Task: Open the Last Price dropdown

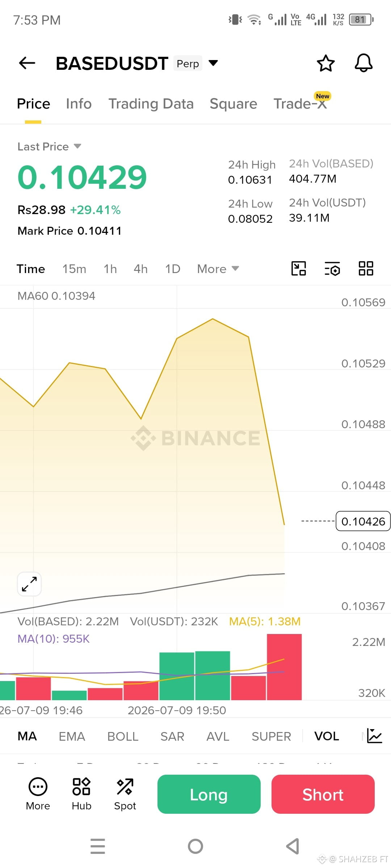Action: tap(49, 146)
